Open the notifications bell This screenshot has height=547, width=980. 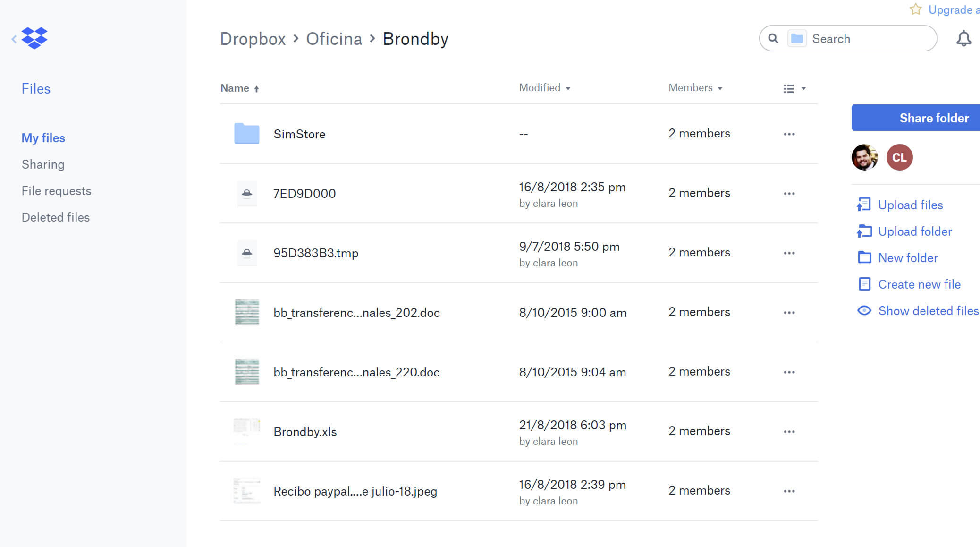tap(963, 38)
